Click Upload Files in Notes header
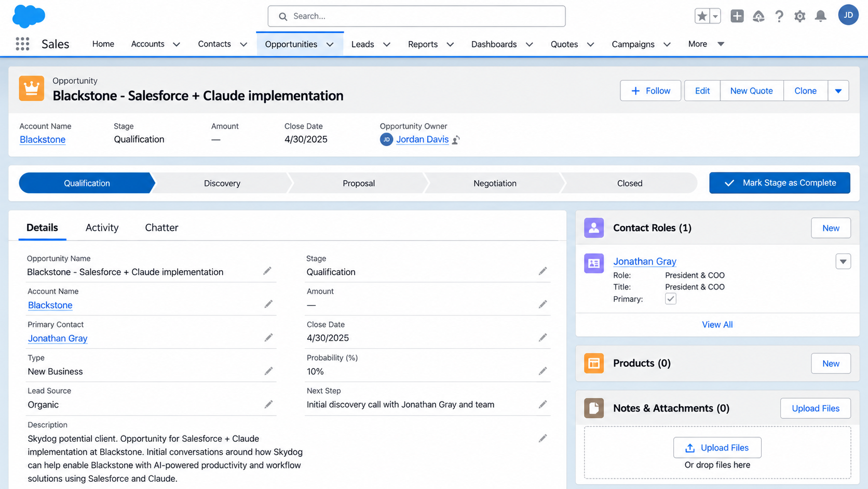 tap(816, 408)
